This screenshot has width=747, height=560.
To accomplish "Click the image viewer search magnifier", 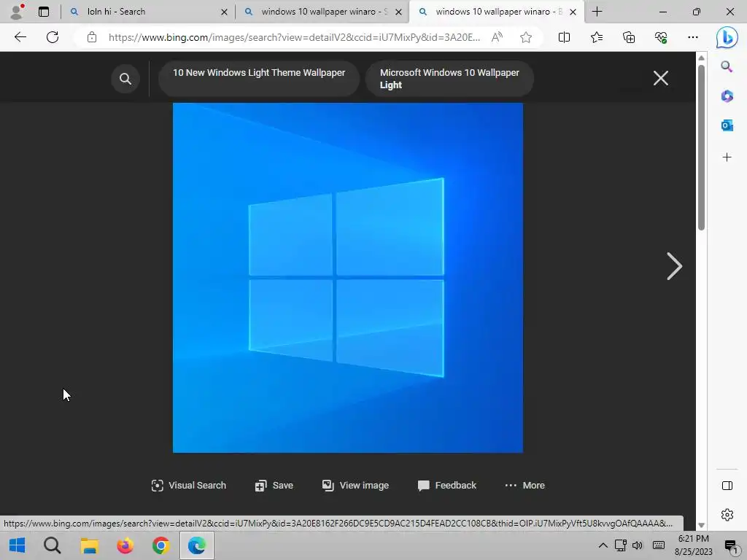I will coord(125,79).
